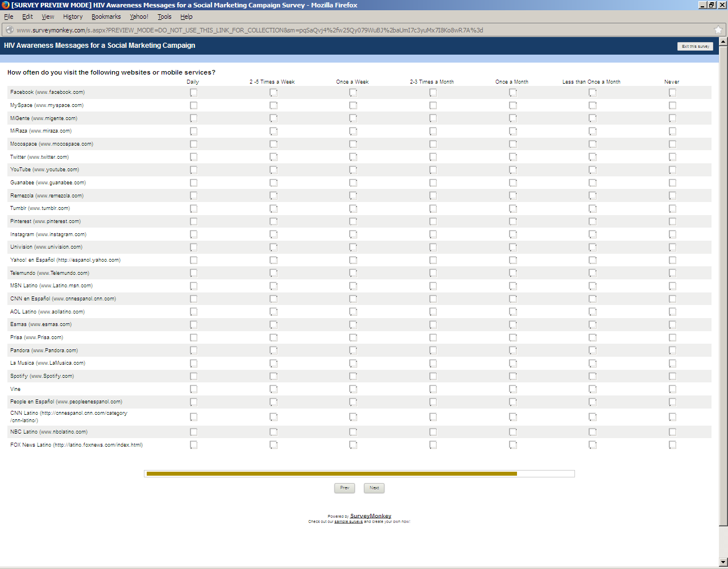Click the vertical scrollbar thumb
The image size is (728, 569).
(723, 286)
